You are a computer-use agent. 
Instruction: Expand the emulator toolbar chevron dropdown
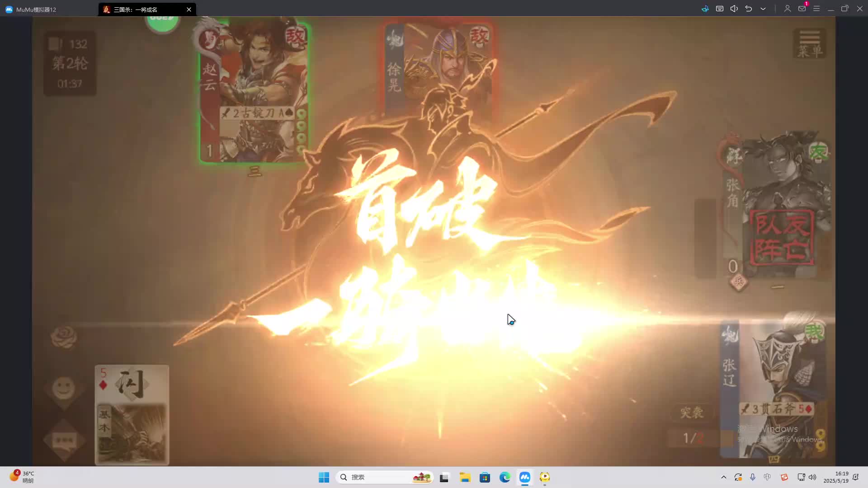click(763, 9)
